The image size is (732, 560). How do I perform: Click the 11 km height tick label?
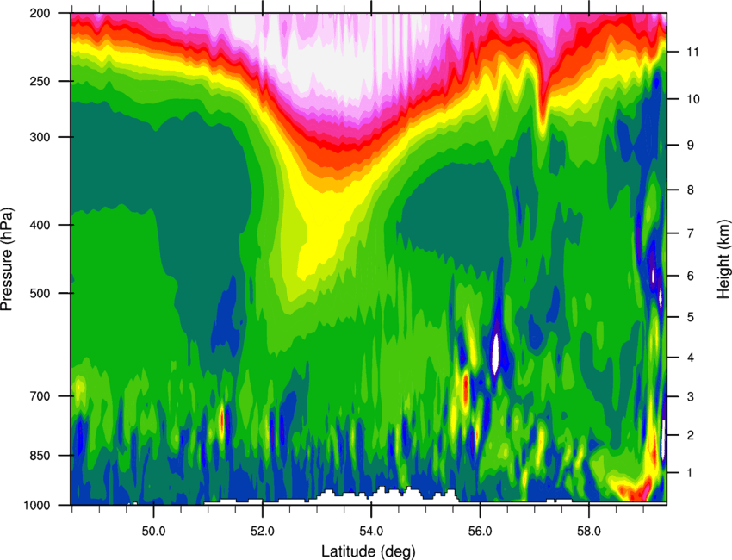(x=693, y=52)
